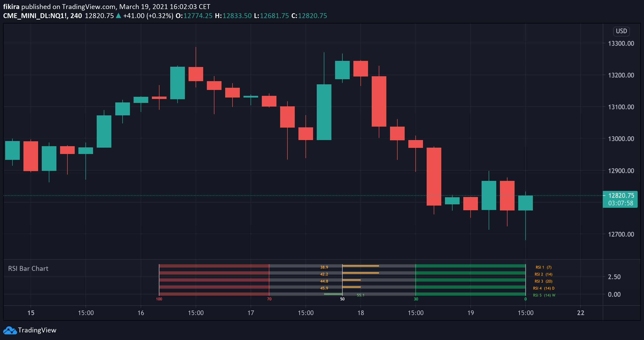644x340 pixels.
Task: Click the USD currency button
Action: 621,31
